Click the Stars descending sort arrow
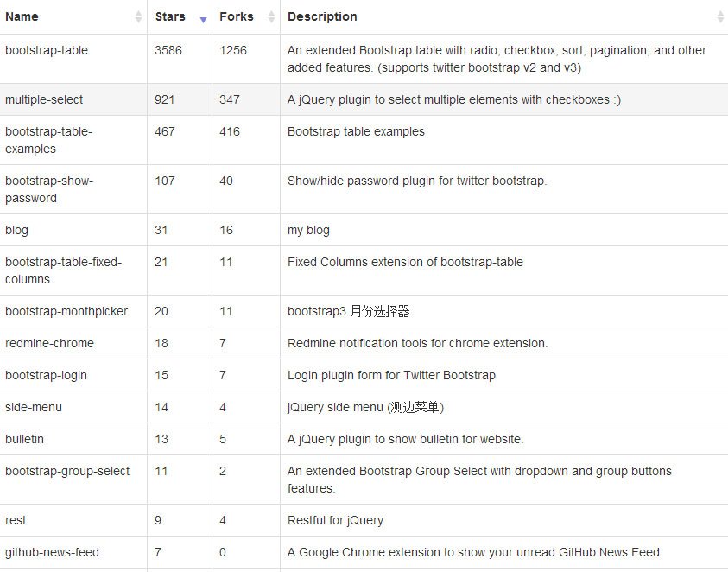This screenshot has height=572, width=728. [x=203, y=20]
